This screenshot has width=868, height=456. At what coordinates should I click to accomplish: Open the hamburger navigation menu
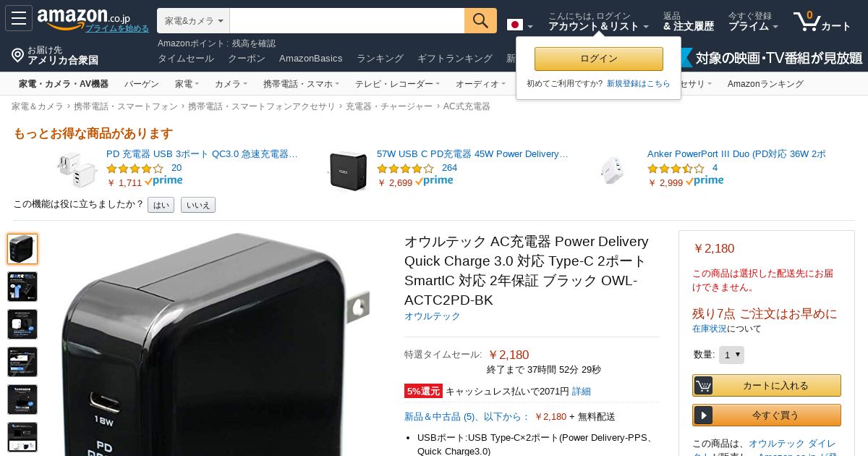[19, 18]
